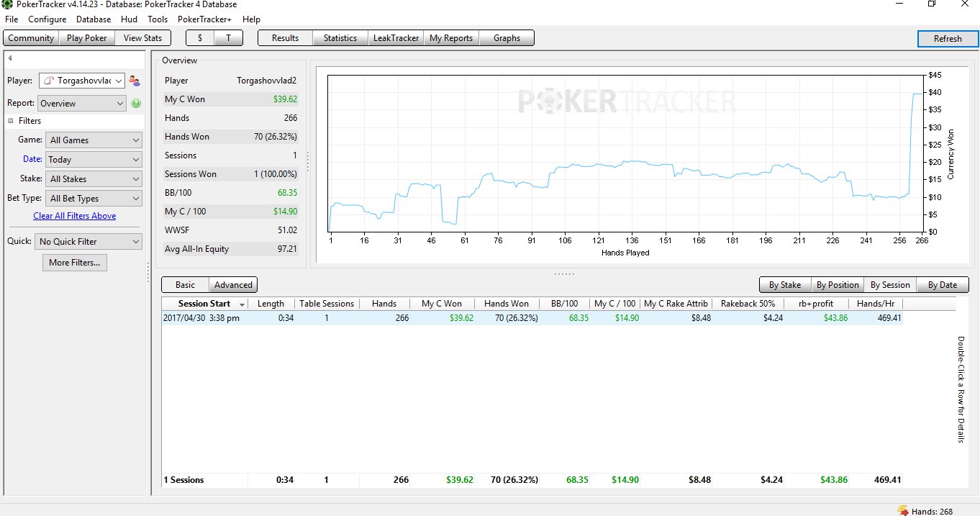
Task: Sort by the rb+profit column header
Action: [x=816, y=304]
